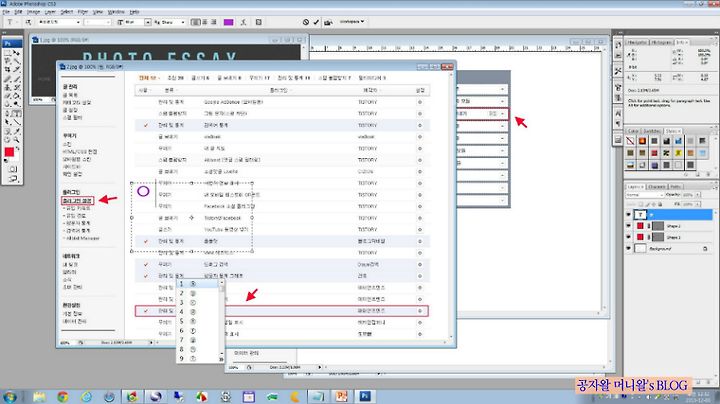This screenshot has height=404, width=720.
Task: Select the Crop tool
Action: pos(8,69)
